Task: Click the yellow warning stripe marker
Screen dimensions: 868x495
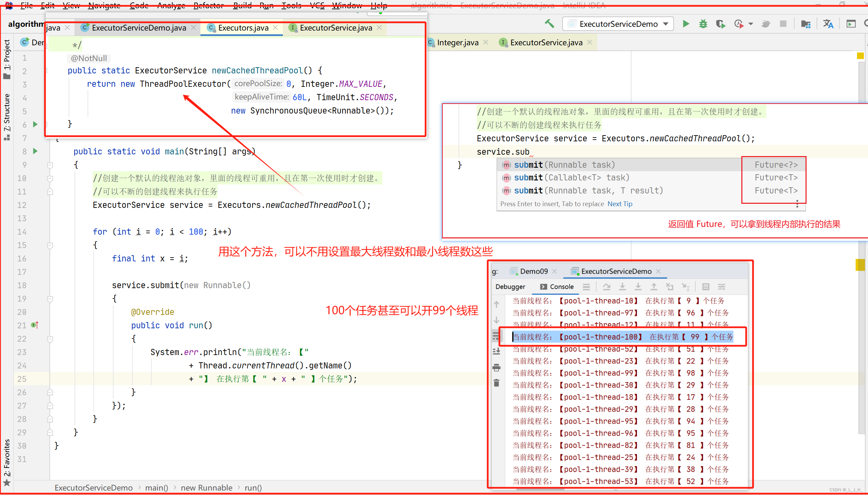Action: 860,265
